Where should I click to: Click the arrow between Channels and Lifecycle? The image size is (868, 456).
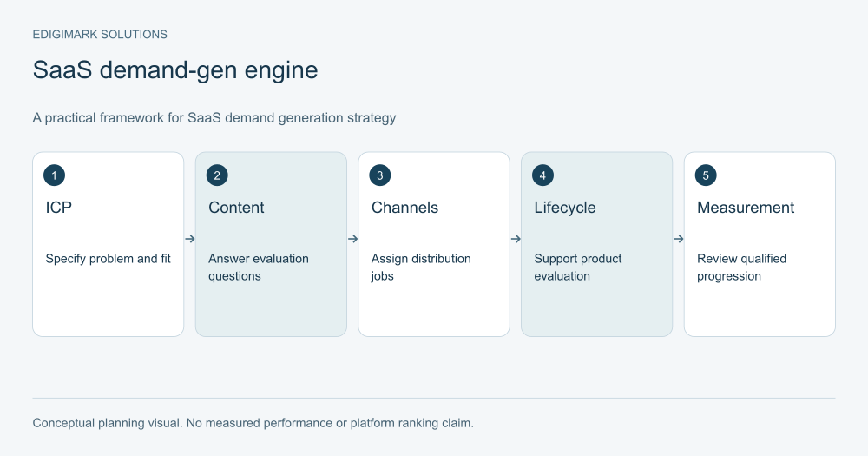point(516,239)
